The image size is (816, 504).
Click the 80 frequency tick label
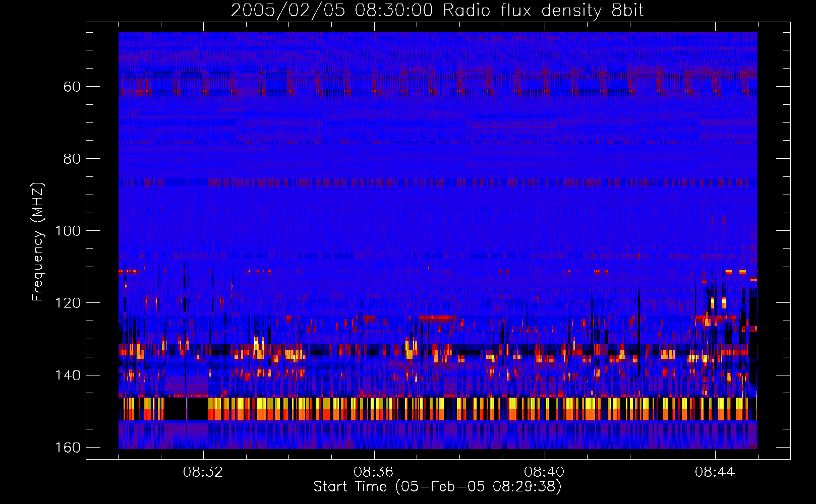click(x=72, y=159)
